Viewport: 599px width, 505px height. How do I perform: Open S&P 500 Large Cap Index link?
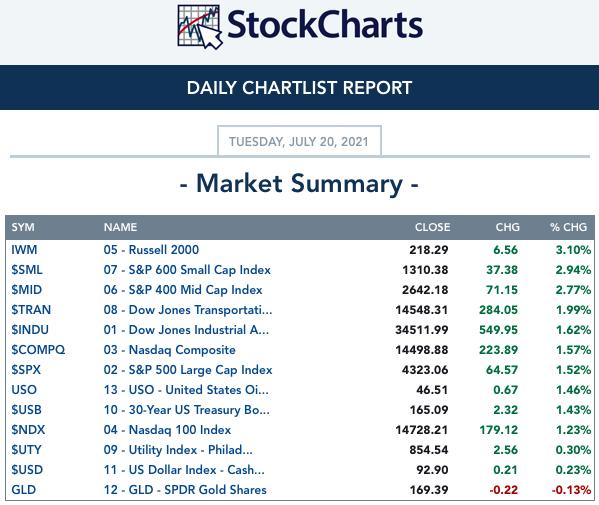tap(188, 370)
